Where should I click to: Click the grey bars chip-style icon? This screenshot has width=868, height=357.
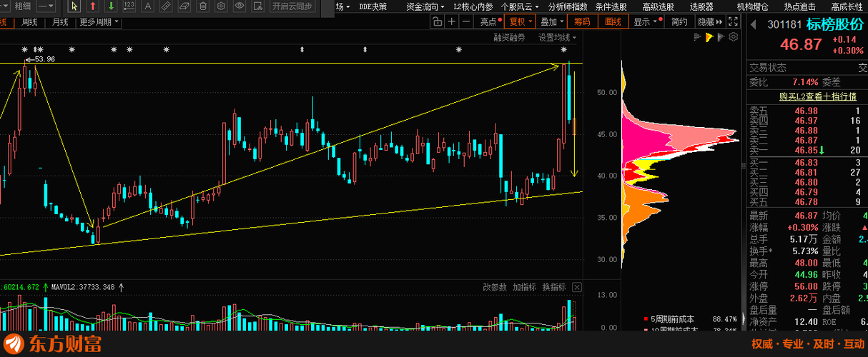pos(696,37)
